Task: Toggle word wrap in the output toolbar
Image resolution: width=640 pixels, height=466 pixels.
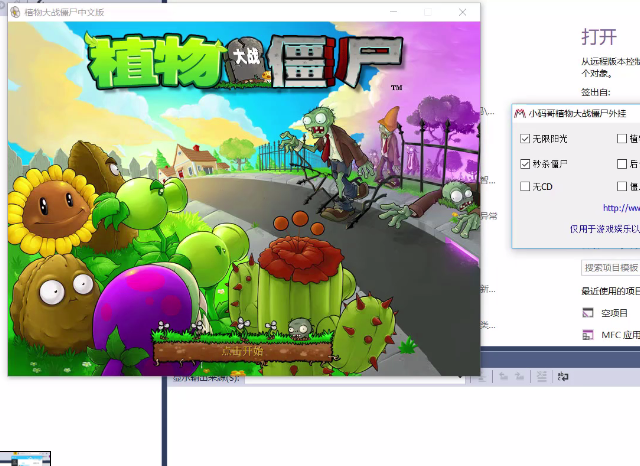Action: (564, 377)
